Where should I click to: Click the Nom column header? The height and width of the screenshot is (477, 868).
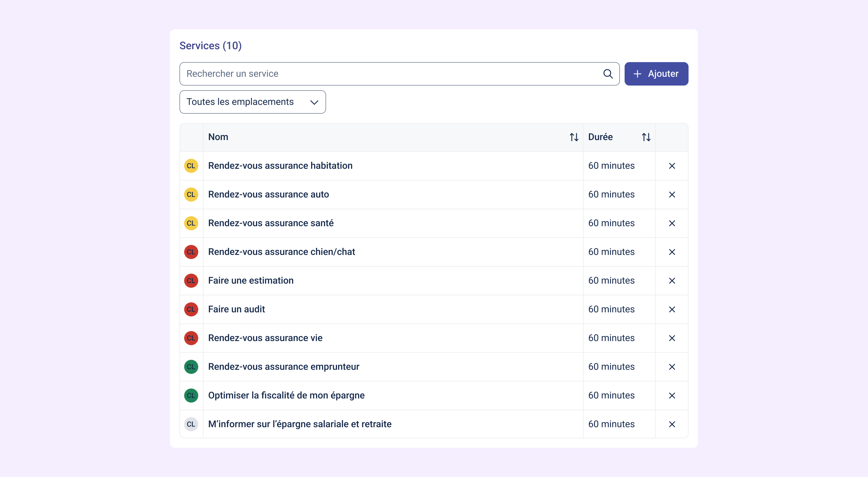tap(218, 137)
